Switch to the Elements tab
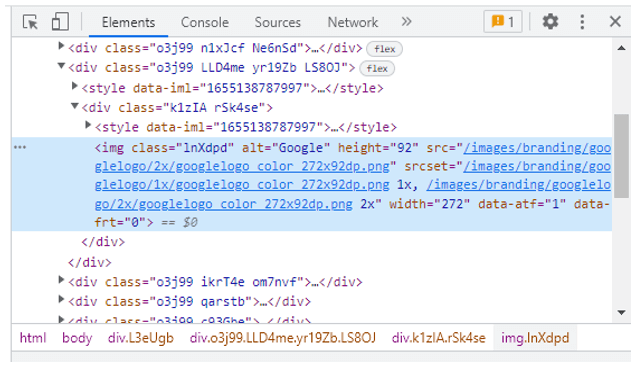Viewport: 632px width, 368px height. click(x=128, y=22)
